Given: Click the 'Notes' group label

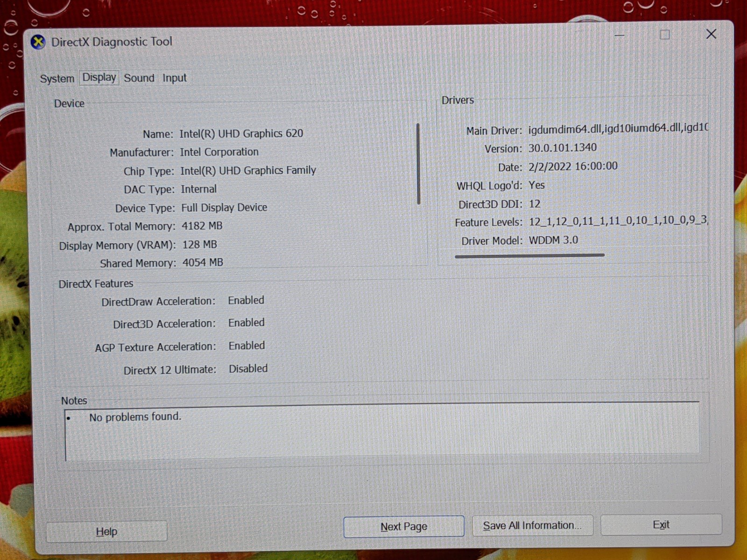Looking at the screenshot, I should click(x=74, y=401).
